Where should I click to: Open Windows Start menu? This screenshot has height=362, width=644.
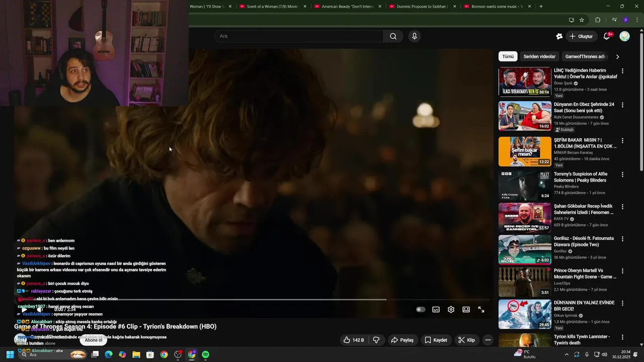click(10, 354)
